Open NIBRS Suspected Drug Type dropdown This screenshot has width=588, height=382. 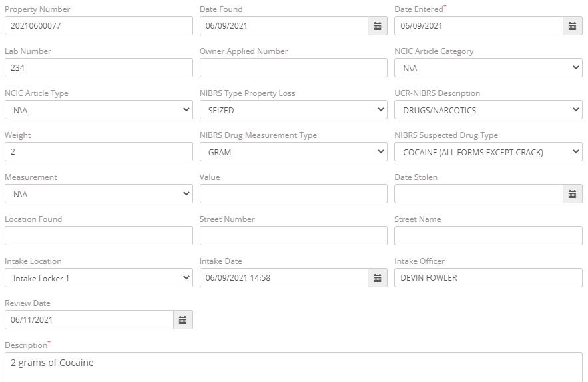point(488,152)
